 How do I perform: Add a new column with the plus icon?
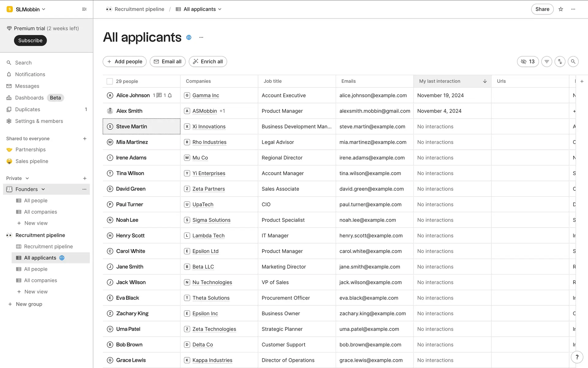pos(582,81)
